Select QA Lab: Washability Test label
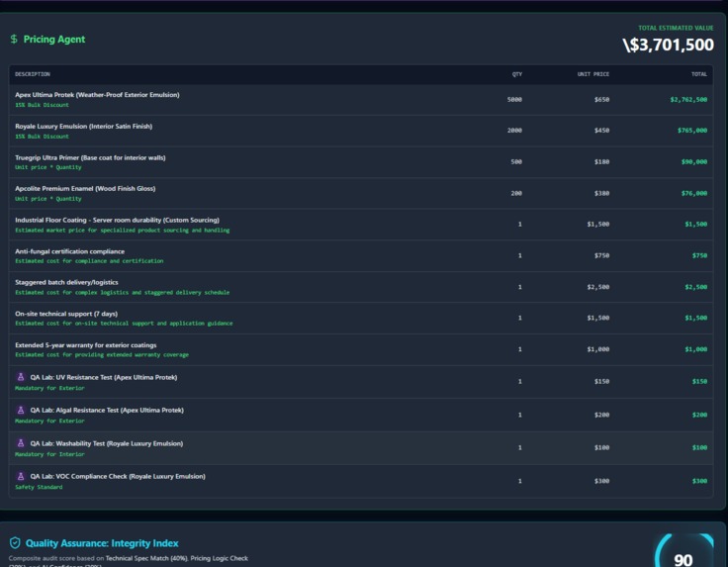Screen dimensions: 728x567 click(x=106, y=443)
